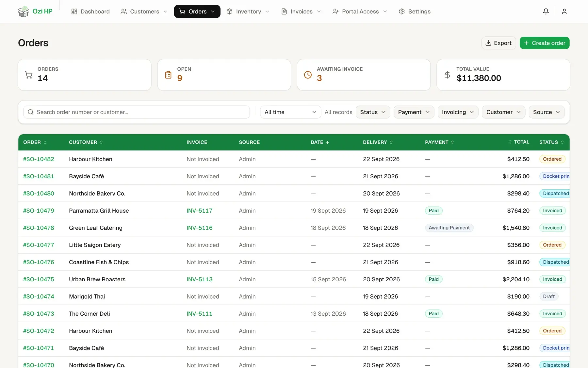Open invoice INV-5113

click(x=199, y=279)
